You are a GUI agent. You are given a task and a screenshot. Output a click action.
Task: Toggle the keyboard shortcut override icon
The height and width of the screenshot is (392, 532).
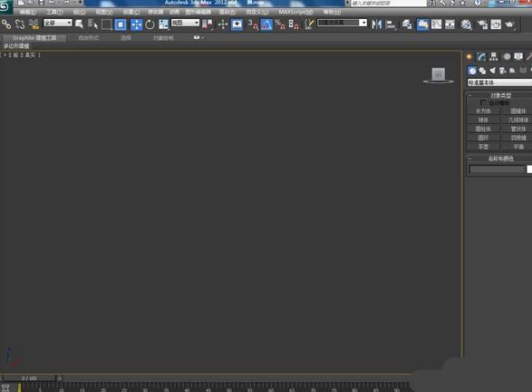237,24
